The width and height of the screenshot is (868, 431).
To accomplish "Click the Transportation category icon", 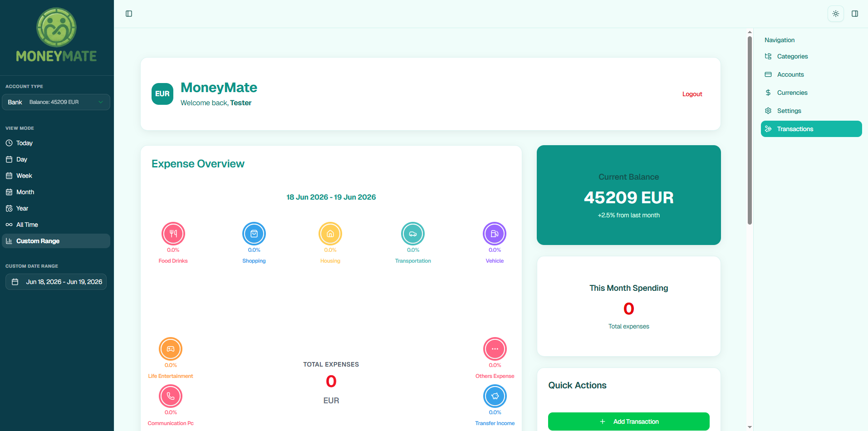I will tap(413, 234).
